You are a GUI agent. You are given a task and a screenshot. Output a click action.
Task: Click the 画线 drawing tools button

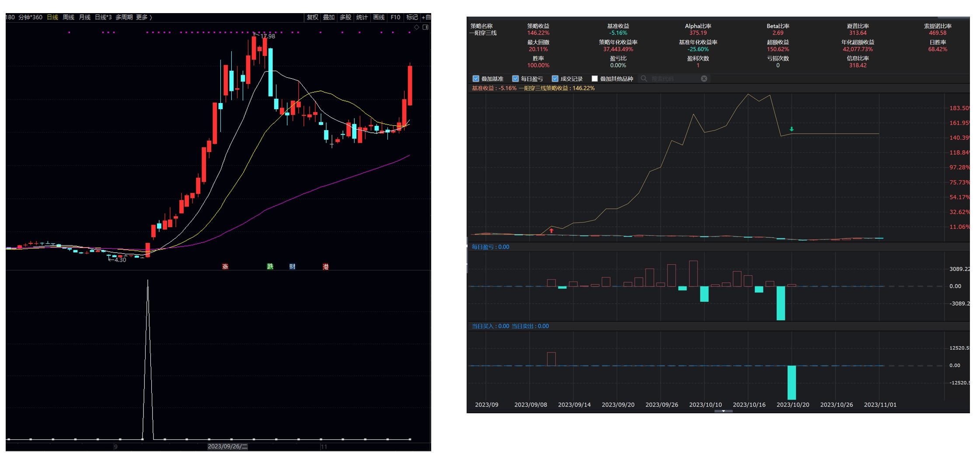point(379,17)
